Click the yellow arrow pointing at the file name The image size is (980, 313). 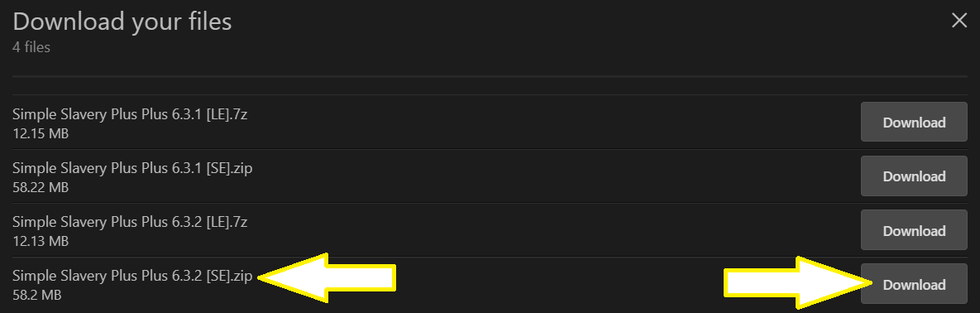coord(327,278)
